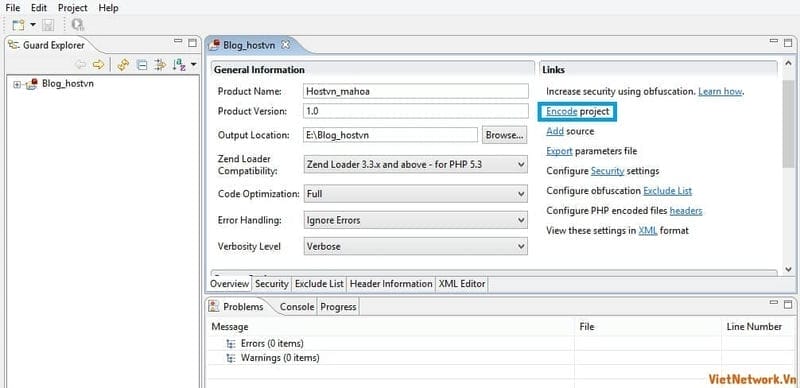Click the Save icon in toolbar
The width and height of the screenshot is (800, 388).
48,25
